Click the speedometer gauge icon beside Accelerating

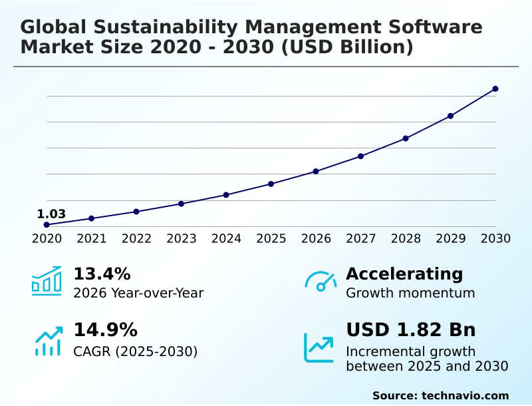(321, 282)
